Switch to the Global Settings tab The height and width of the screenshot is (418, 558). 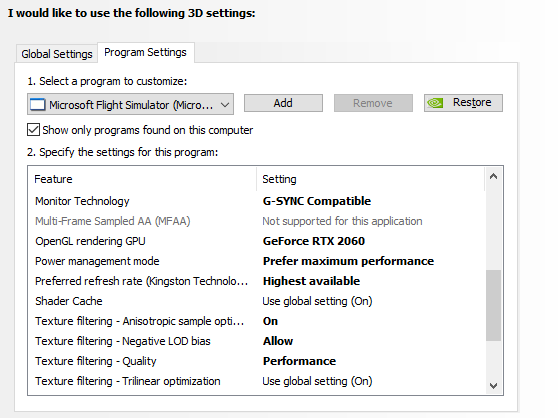(x=57, y=54)
